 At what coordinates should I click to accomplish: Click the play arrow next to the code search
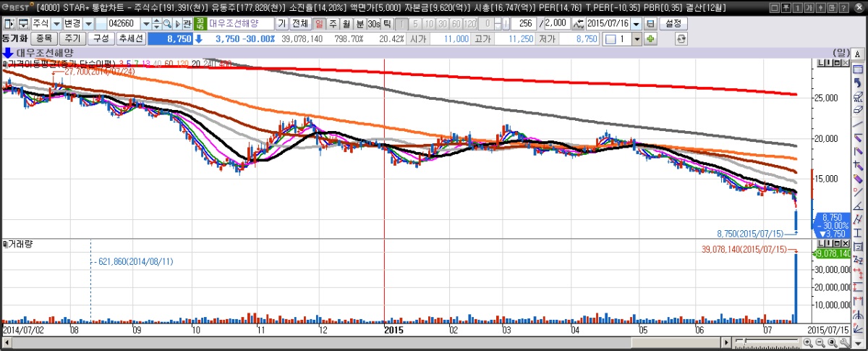177,23
